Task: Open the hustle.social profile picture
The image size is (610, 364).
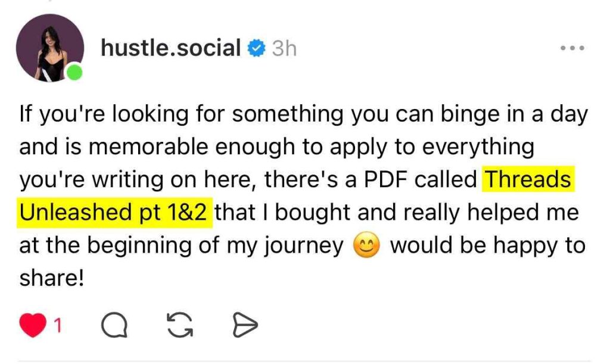Action: coord(49,48)
